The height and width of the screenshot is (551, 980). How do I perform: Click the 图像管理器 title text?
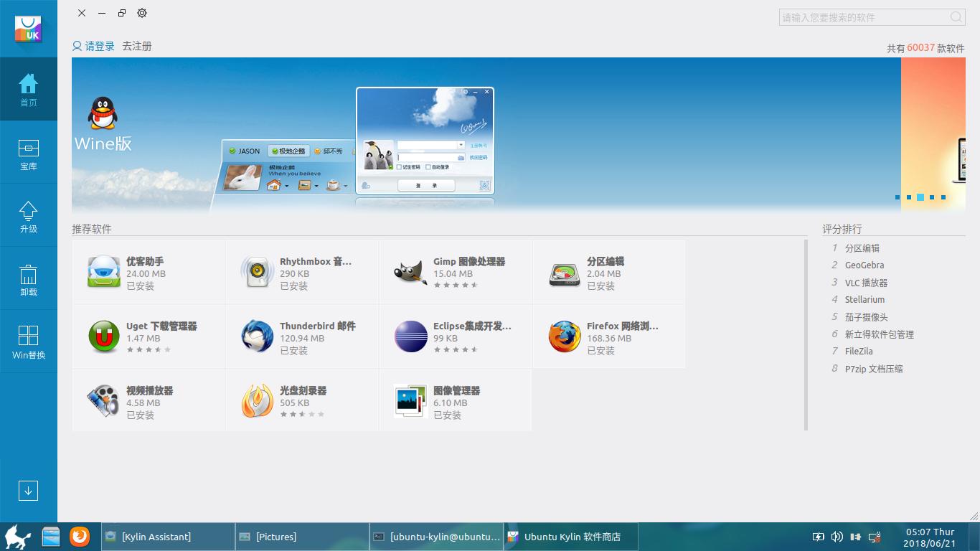coord(457,391)
